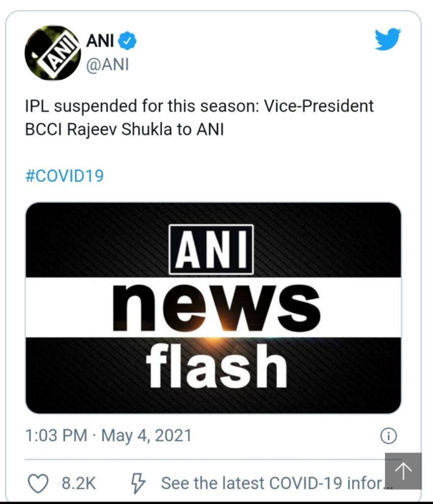Image resolution: width=433 pixels, height=504 pixels.
Task: Click the tweet text about IPL suspended
Action: coord(199,106)
